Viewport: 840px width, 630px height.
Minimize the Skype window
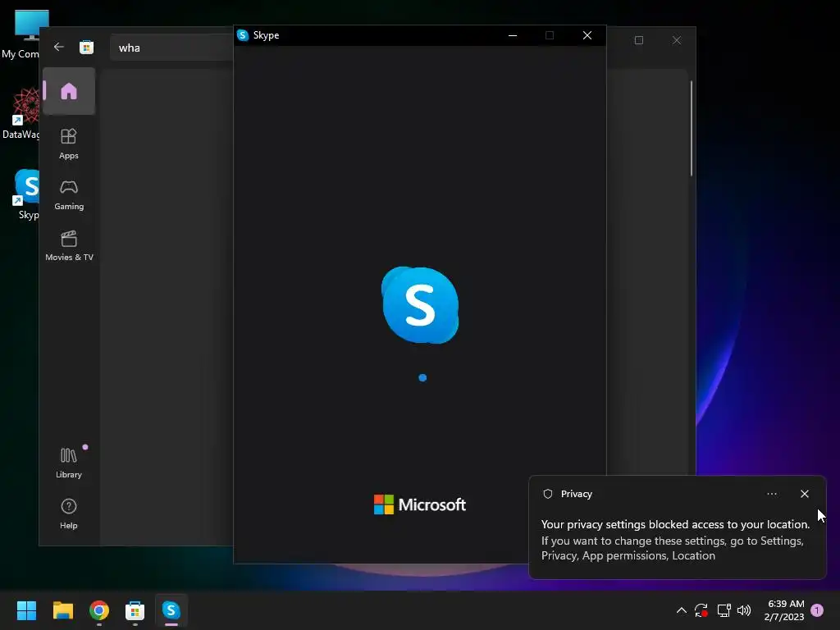(513, 35)
